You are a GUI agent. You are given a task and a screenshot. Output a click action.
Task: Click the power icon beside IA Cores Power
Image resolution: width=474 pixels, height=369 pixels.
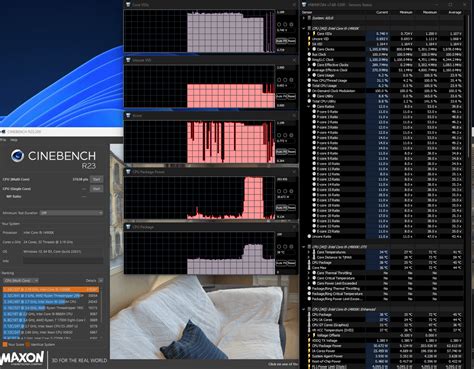pyautogui.click(x=309, y=351)
